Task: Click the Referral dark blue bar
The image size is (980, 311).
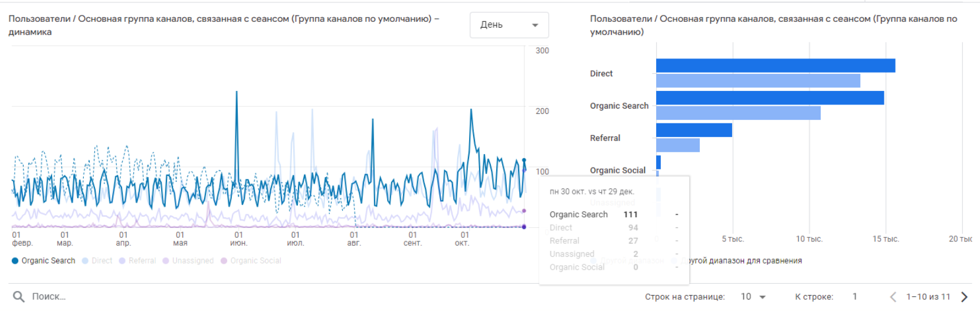Action: 694,130
